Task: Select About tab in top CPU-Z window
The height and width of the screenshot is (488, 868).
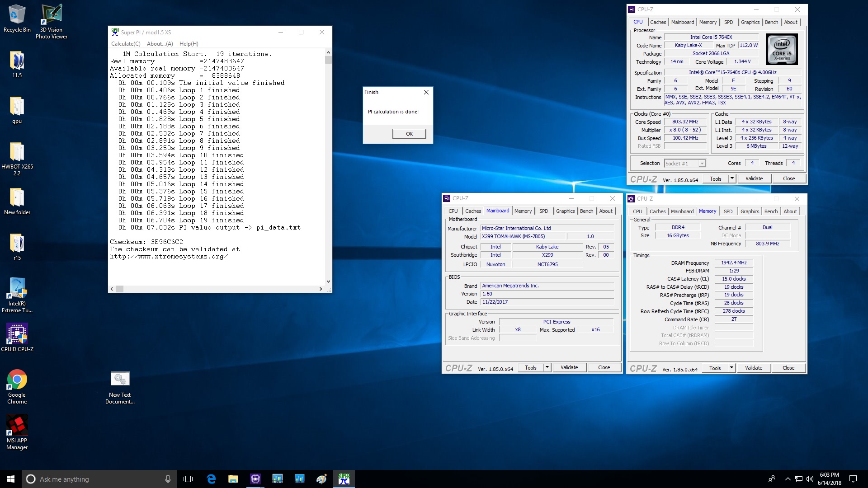Action: [791, 22]
